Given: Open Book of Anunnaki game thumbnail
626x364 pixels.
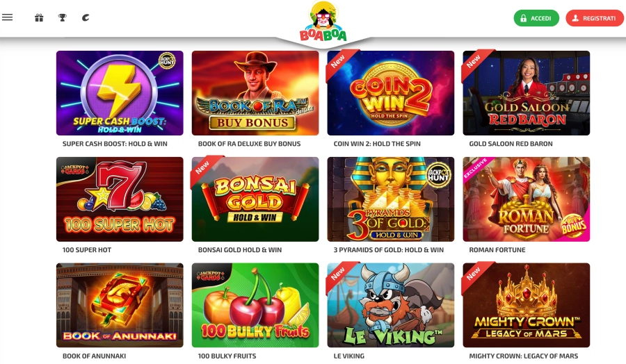Looking at the screenshot, I should click(x=120, y=305).
